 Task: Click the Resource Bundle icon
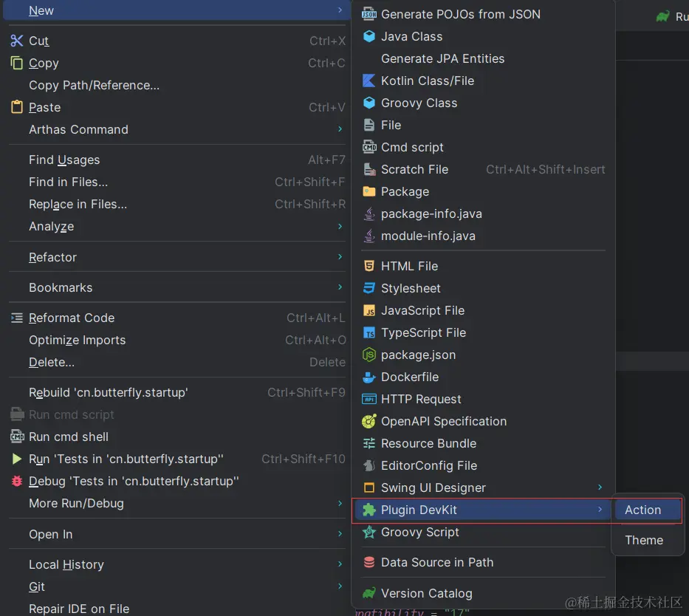coord(369,443)
